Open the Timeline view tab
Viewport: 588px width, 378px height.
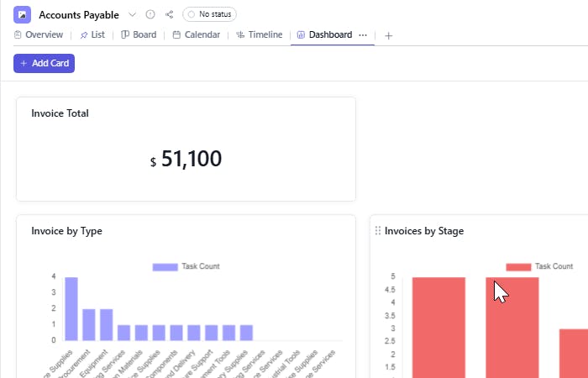[x=260, y=35]
